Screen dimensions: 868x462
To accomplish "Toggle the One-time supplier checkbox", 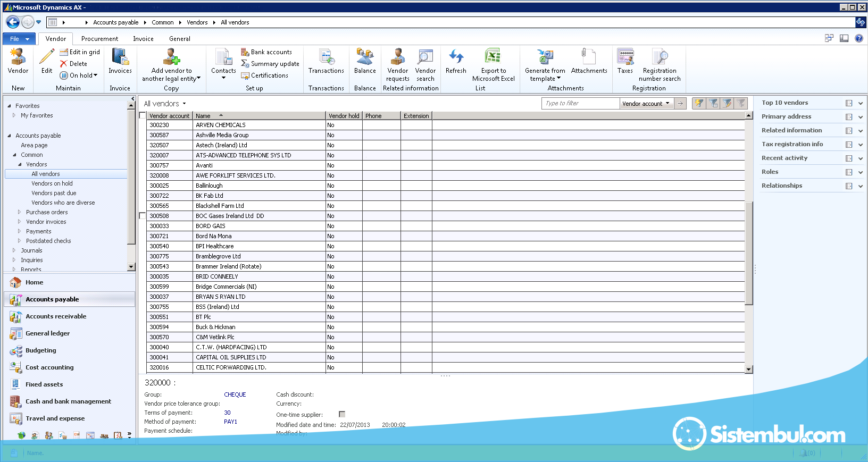I will [342, 414].
